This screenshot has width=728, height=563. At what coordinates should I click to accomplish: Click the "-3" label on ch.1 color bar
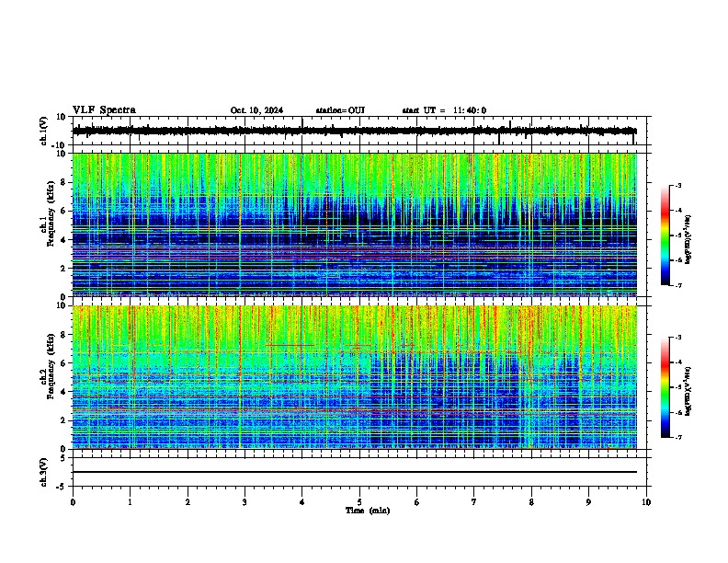[x=678, y=185]
